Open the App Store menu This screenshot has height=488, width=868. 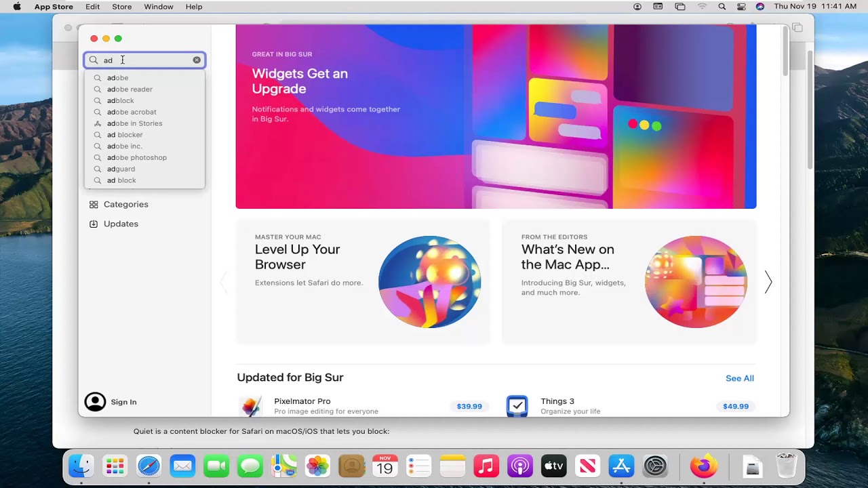(54, 7)
